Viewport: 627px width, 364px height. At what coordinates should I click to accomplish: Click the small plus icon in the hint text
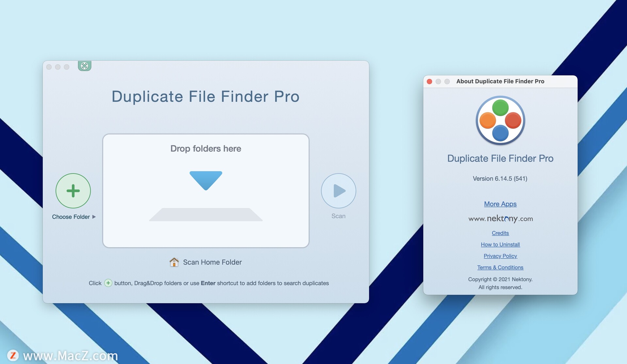108,283
